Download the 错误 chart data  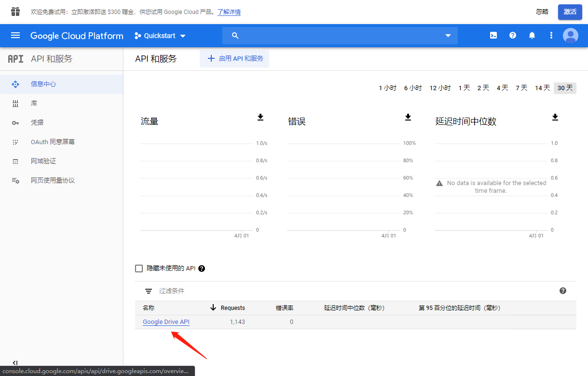pos(408,117)
